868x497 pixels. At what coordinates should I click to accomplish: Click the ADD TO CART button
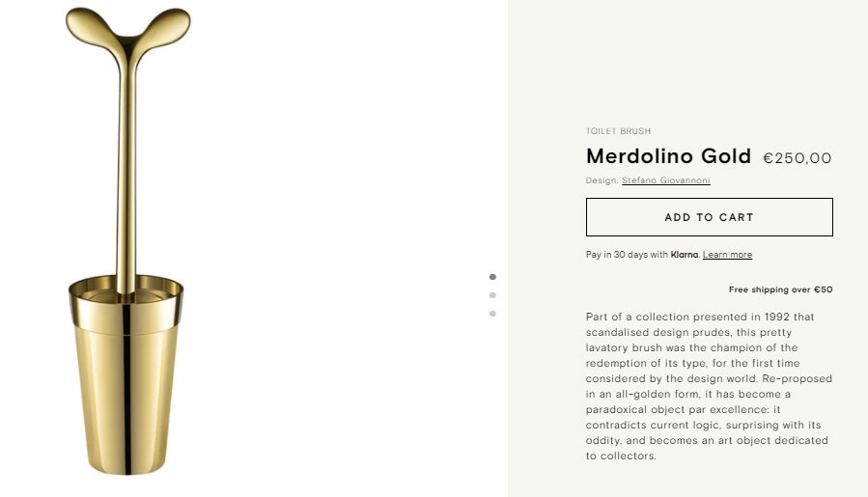(709, 217)
